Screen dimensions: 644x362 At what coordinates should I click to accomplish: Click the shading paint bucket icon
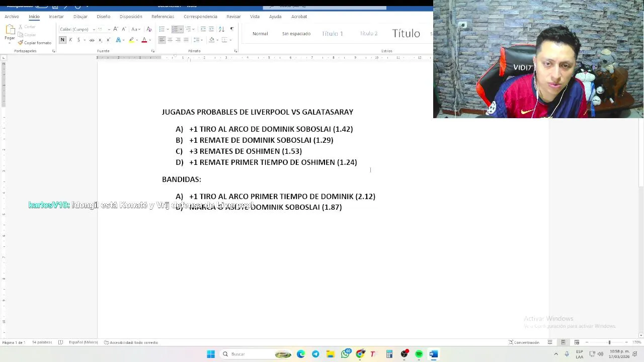point(212,40)
